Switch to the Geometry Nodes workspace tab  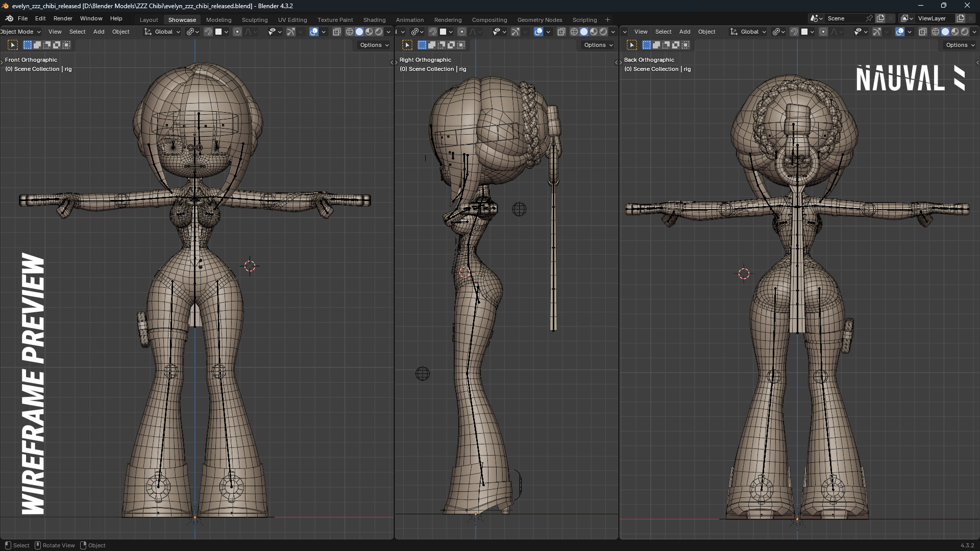(540, 20)
